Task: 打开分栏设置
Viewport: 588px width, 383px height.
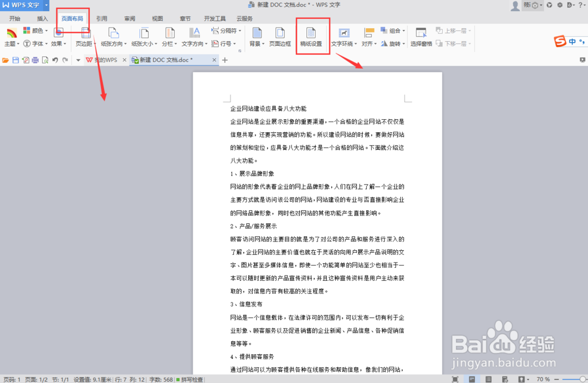Action: point(169,35)
